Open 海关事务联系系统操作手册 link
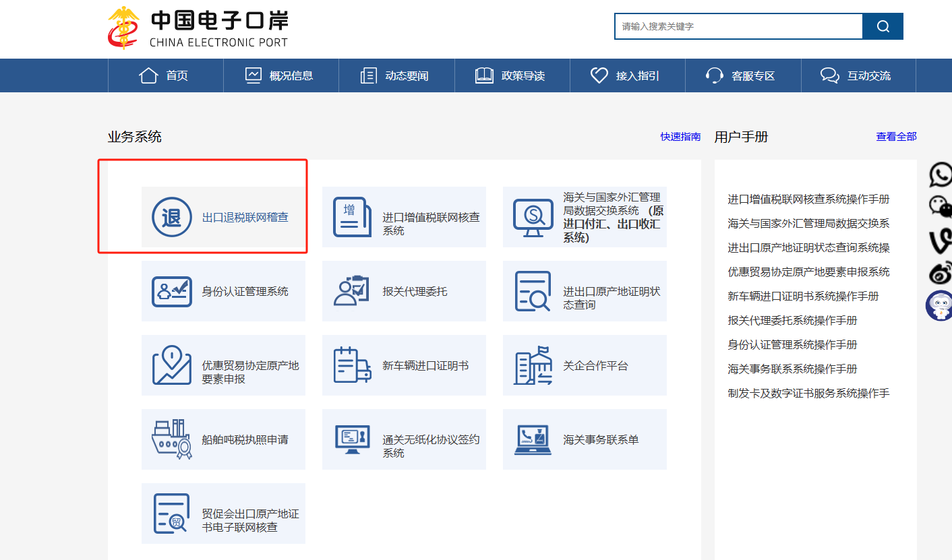The width and height of the screenshot is (952, 560). tap(792, 369)
